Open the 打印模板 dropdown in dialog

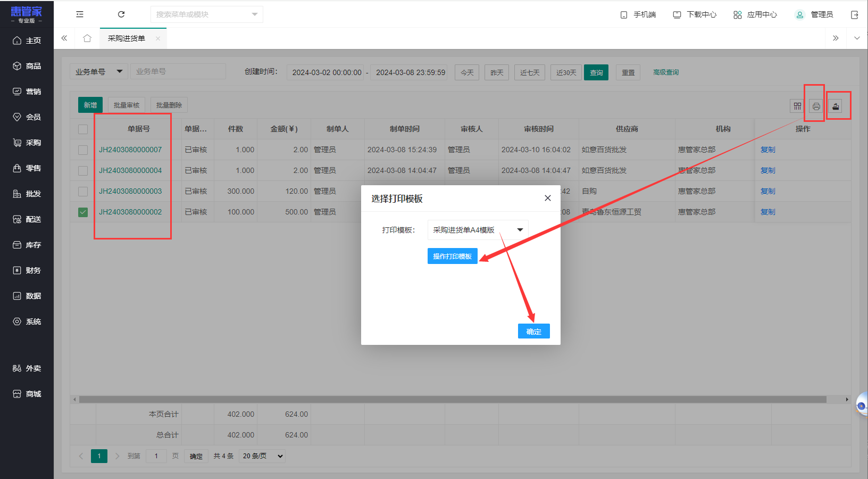(478, 230)
